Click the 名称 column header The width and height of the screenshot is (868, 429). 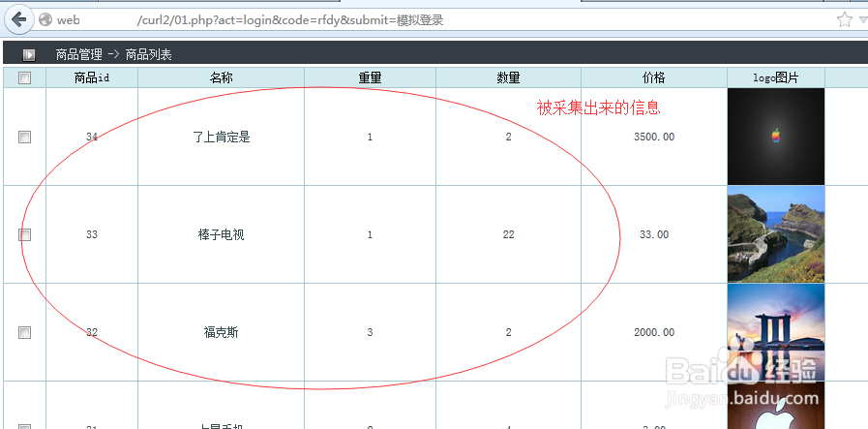[221, 78]
